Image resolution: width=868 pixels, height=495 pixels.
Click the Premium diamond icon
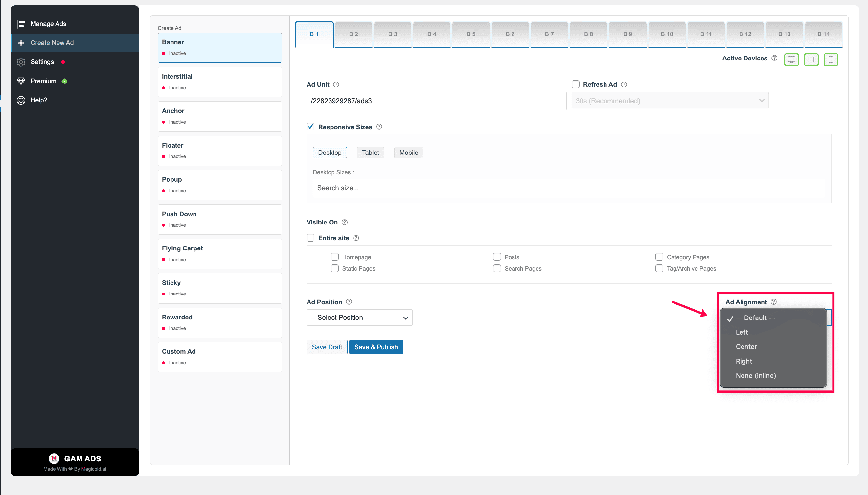point(21,81)
